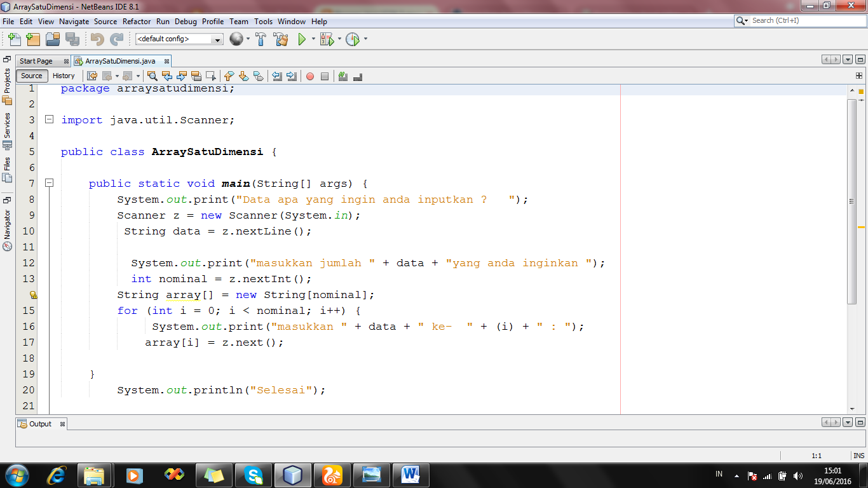Click the Stop Macro Recording square icon
Viewport: 868px width, 488px height.
[325, 76]
